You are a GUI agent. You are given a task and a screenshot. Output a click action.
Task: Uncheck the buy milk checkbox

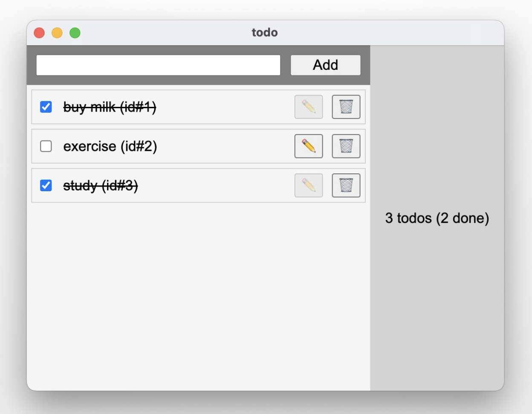pos(46,107)
